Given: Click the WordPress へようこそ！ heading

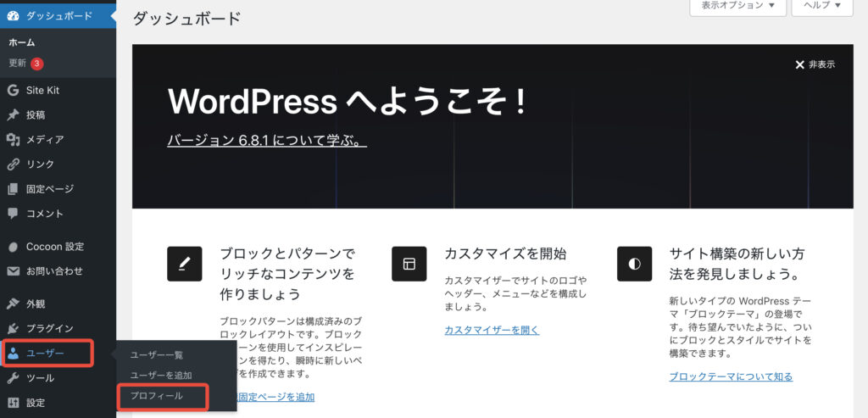Looking at the screenshot, I should [x=347, y=102].
